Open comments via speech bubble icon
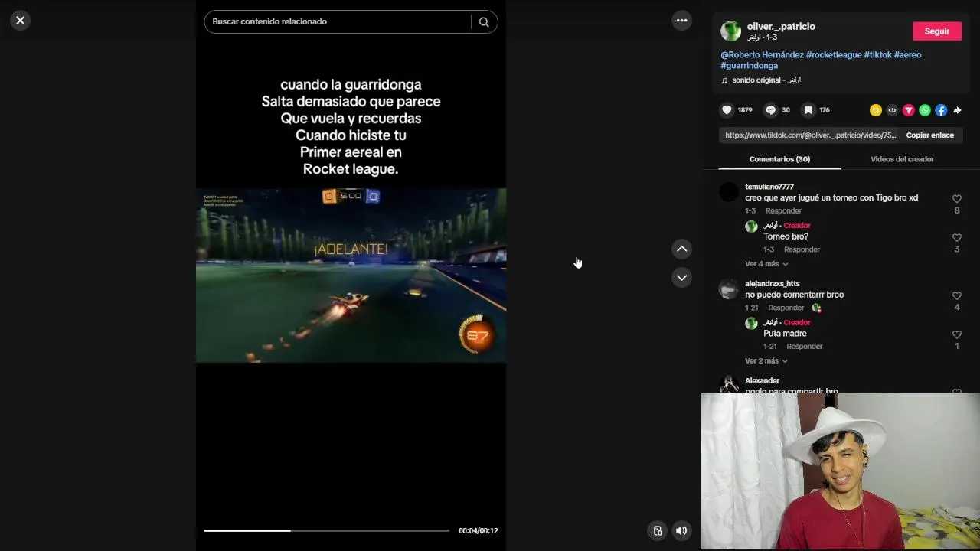 pyautogui.click(x=771, y=110)
